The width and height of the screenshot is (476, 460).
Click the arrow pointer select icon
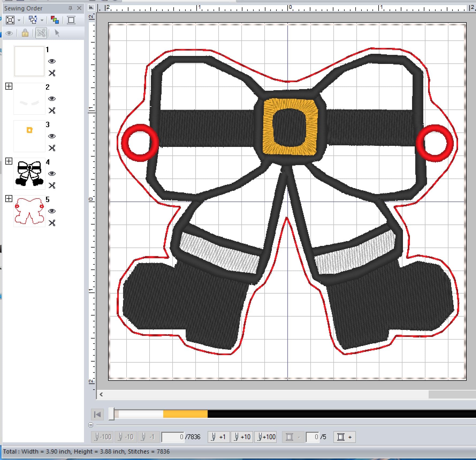57,33
